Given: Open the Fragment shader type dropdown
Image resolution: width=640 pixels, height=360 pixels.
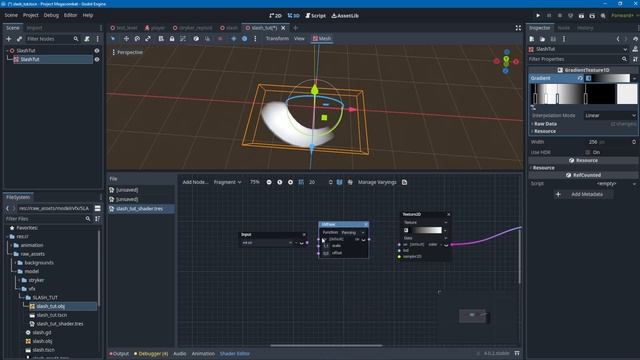Looking at the screenshot, I should tap(227, 182).
